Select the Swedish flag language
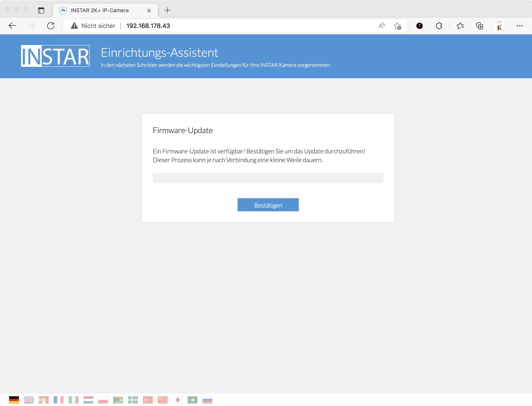 coord(133,400)
